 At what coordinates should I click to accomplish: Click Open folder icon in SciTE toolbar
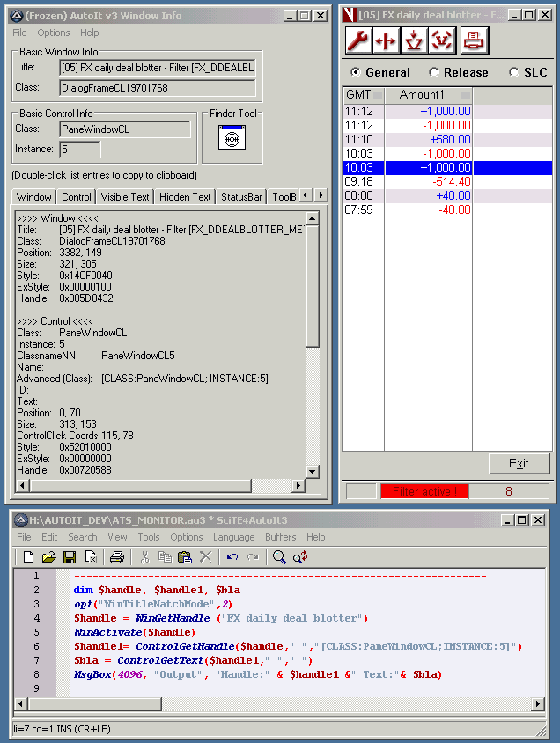click(x=48, y=557)
